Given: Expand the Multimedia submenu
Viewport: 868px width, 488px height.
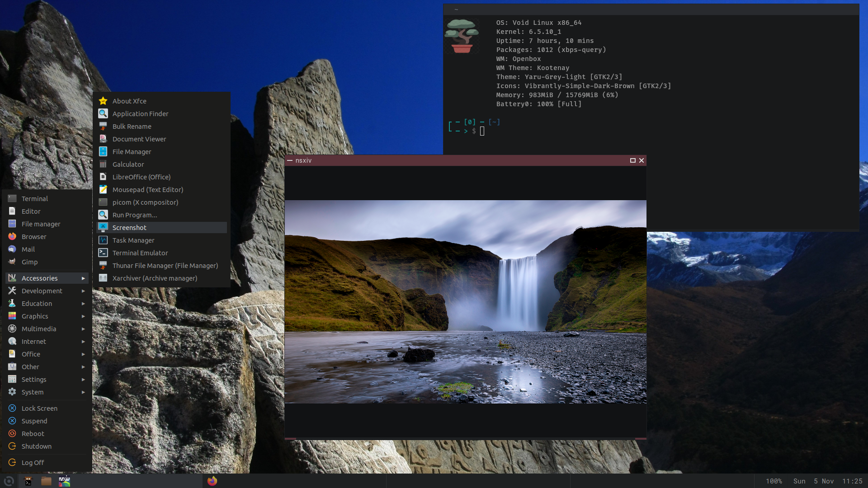Looking at the screenshot, I should click(x=47, y=329).
